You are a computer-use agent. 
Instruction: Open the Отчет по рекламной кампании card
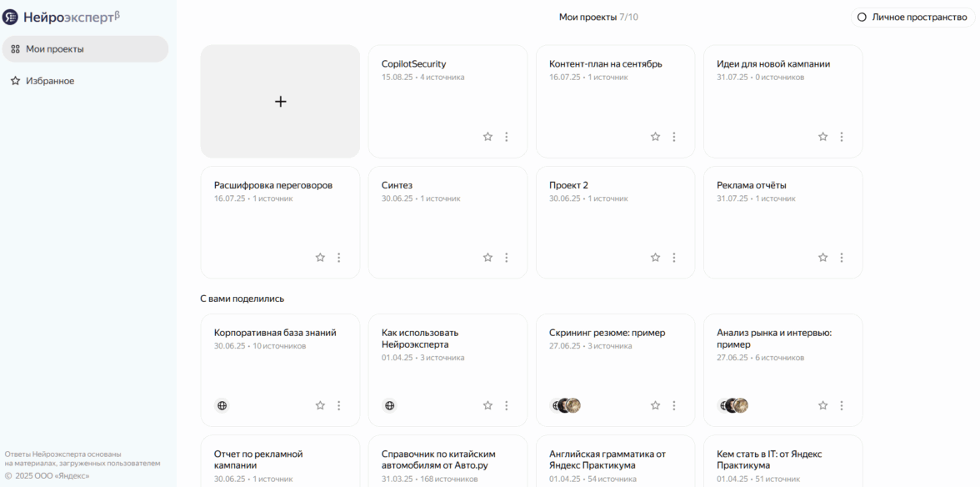[x=280, y=461]
